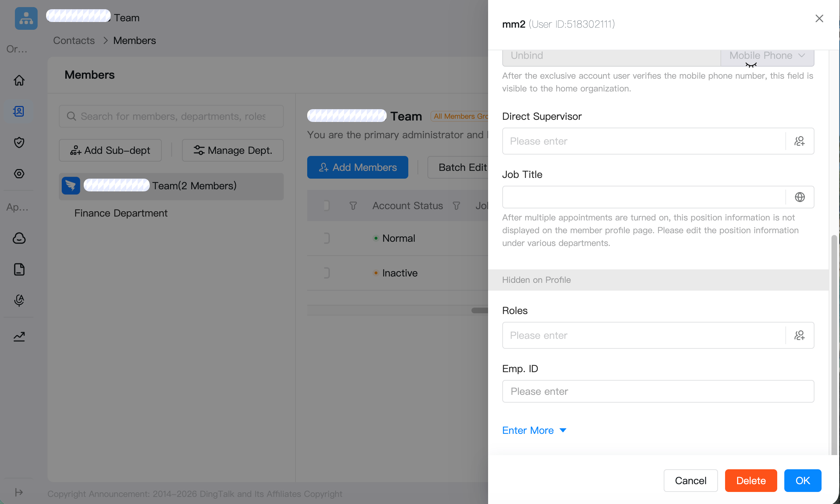Toggle the select-all checkbox in table header
The height and width of the screenshot is (504, 840).
click(x=327, y=206)
